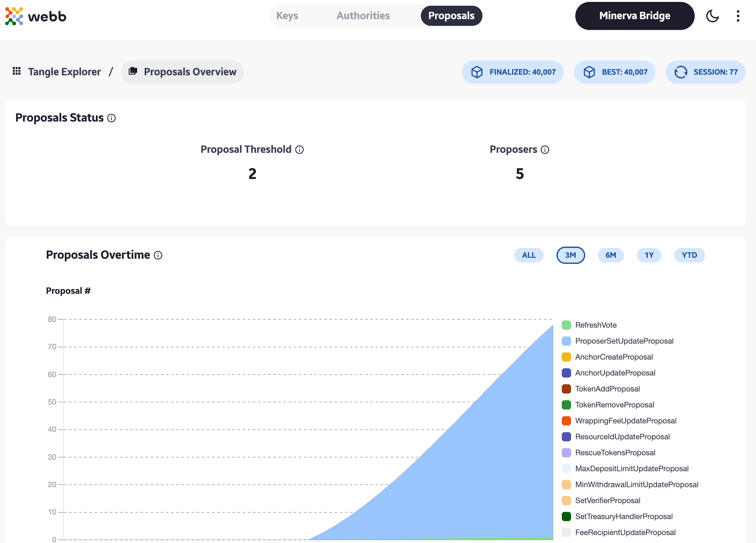Viewport: 756px width, 543px height.
Task: Click the BEST: 40,007 chip
Action: 614,72
